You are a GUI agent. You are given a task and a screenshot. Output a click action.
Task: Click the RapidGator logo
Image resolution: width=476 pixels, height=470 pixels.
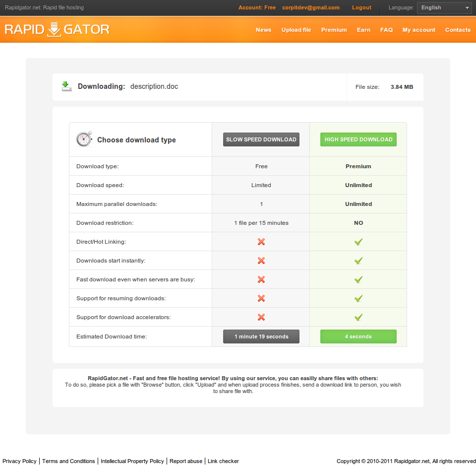coord(57,29)
